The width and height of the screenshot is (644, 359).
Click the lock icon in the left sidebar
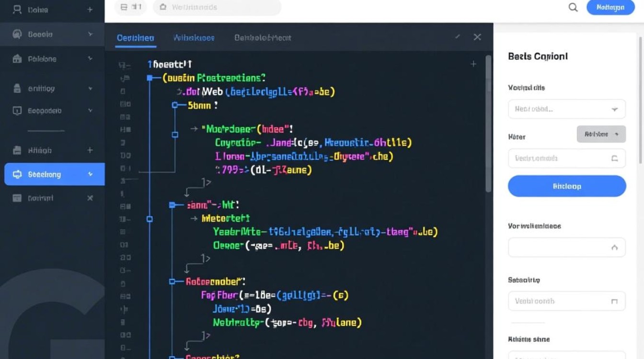pyautogui.click(x=17, y=89)
